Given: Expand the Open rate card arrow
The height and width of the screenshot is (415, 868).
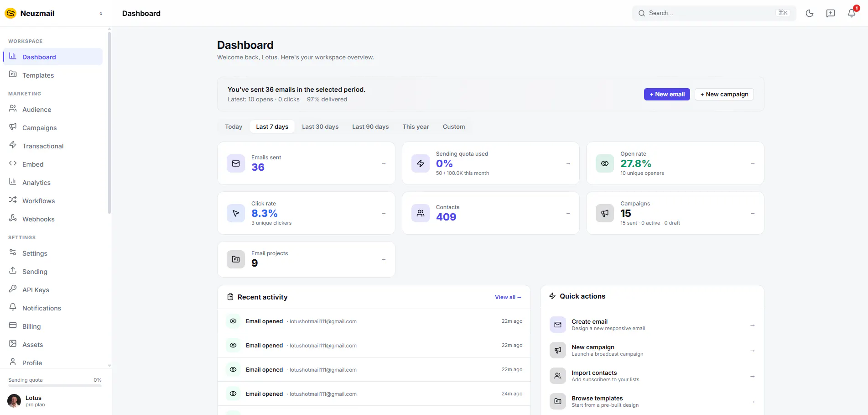Looking at the screenshot, I should click(753, 163).
